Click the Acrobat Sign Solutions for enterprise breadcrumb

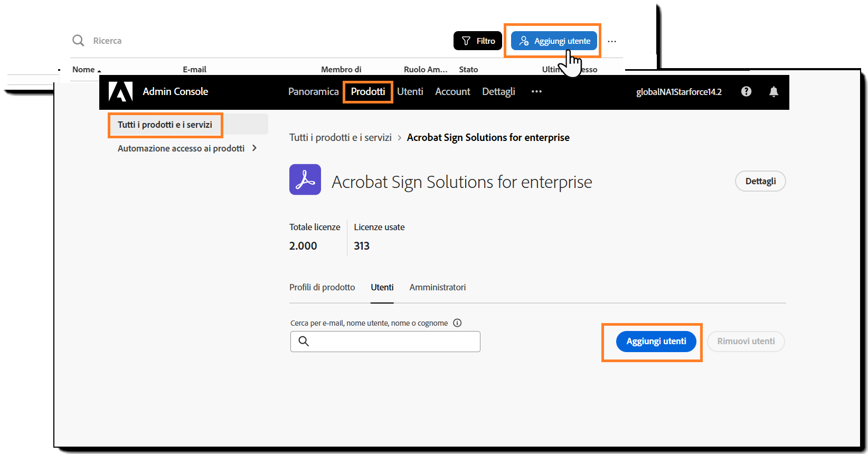[488, 137]
